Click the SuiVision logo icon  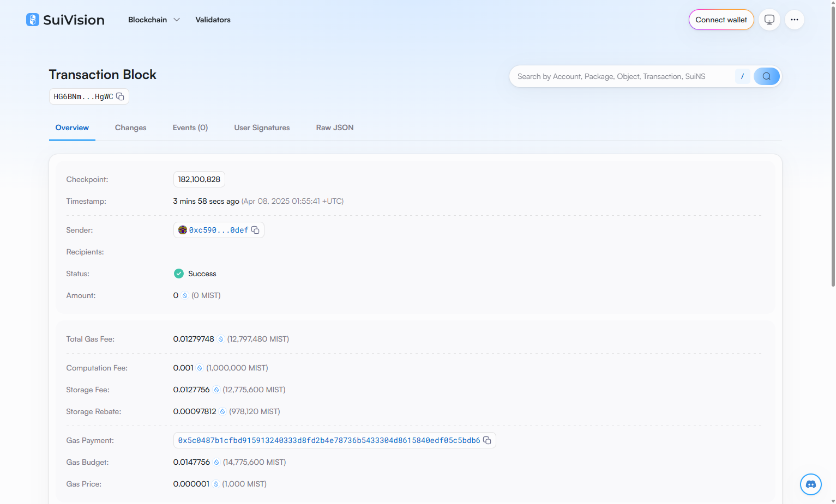click(x=33, y=20)
